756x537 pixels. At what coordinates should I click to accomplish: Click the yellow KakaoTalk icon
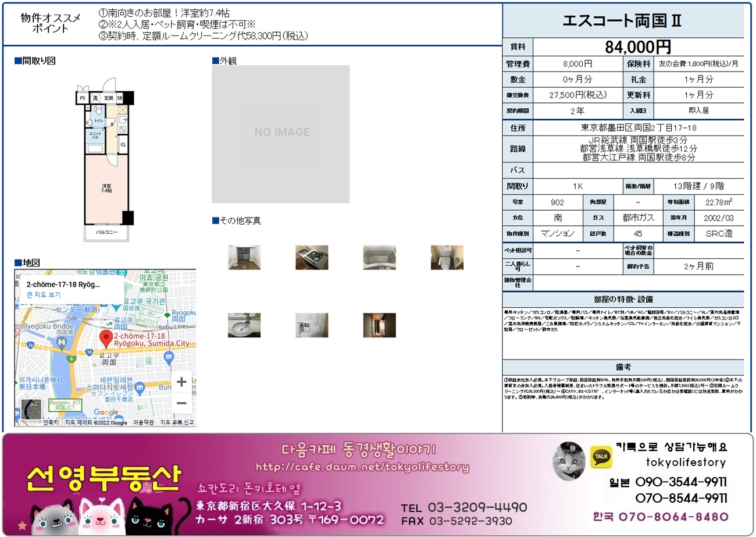pos(601,457)
